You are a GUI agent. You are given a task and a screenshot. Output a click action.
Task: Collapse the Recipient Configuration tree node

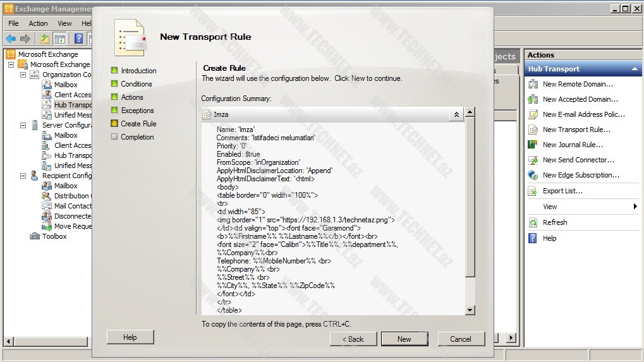tap(23, 176)
